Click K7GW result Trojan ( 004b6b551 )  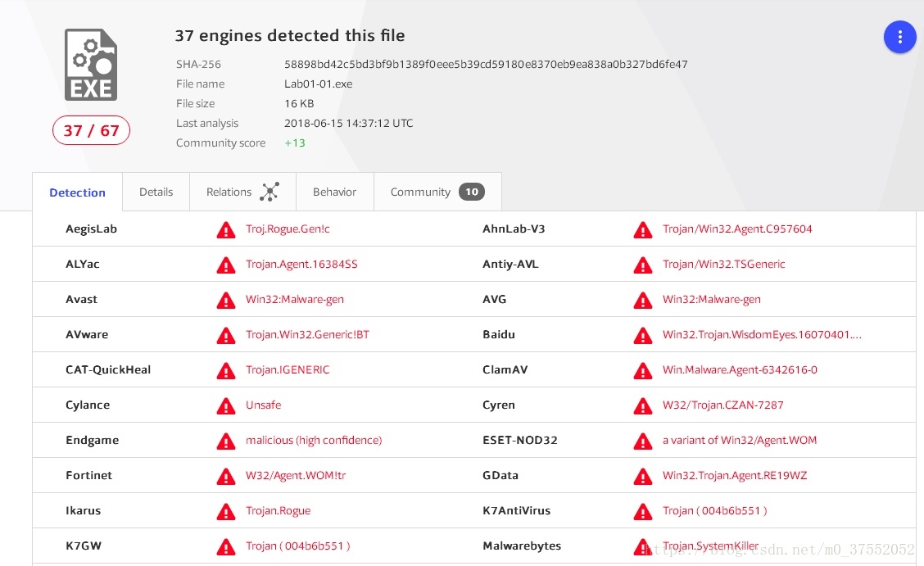(x=297, y=546)
